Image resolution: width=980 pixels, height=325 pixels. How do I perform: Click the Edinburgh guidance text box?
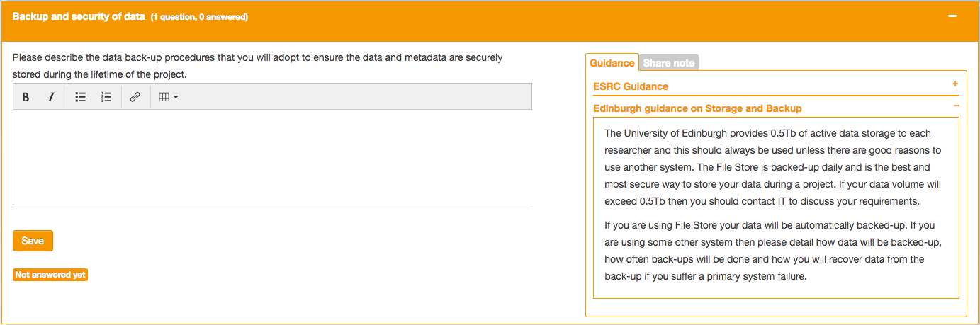coord(775,207)
